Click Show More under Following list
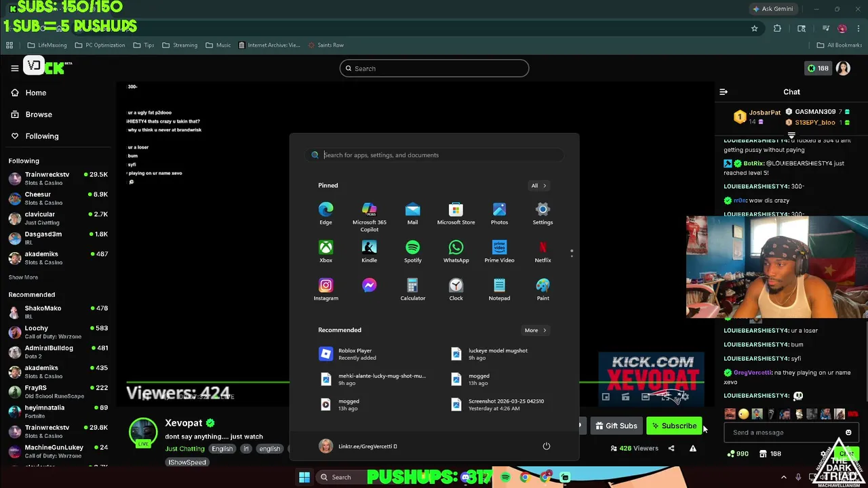Image resolution: width=868 pixels, height=488 pixels. pyautogui.click(x=23, y=277)
